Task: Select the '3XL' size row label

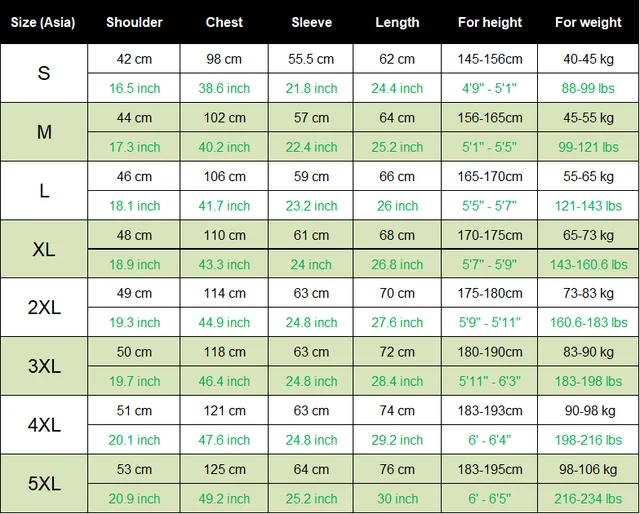Action: click(44, 366)
